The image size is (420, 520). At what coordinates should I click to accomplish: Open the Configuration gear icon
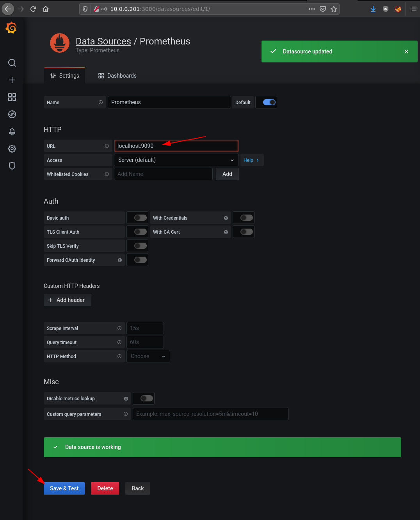coord(12,149)
